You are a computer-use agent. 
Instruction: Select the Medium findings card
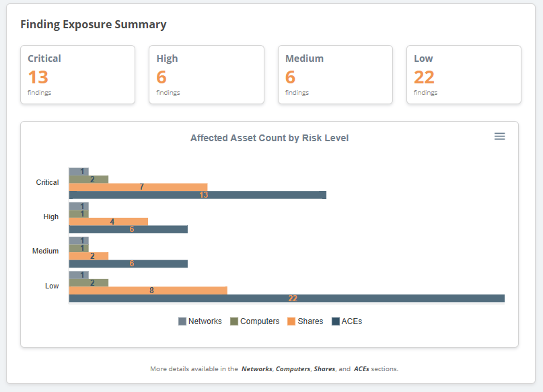tap(335, 75)
